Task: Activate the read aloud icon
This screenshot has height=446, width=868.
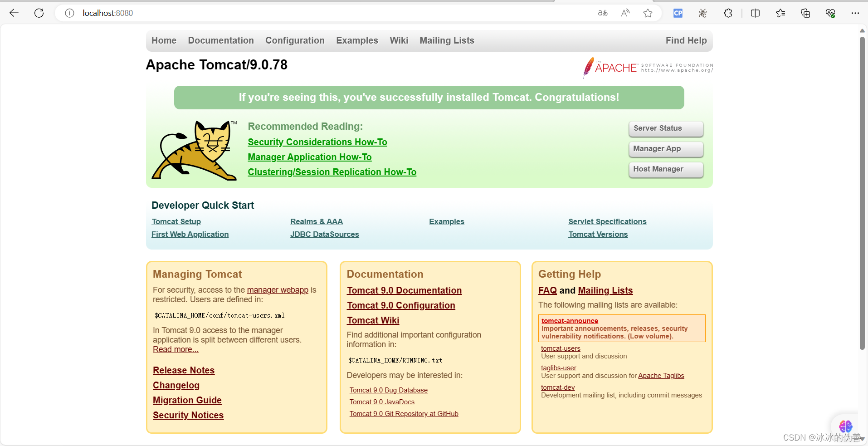Action: click(625, 13)
